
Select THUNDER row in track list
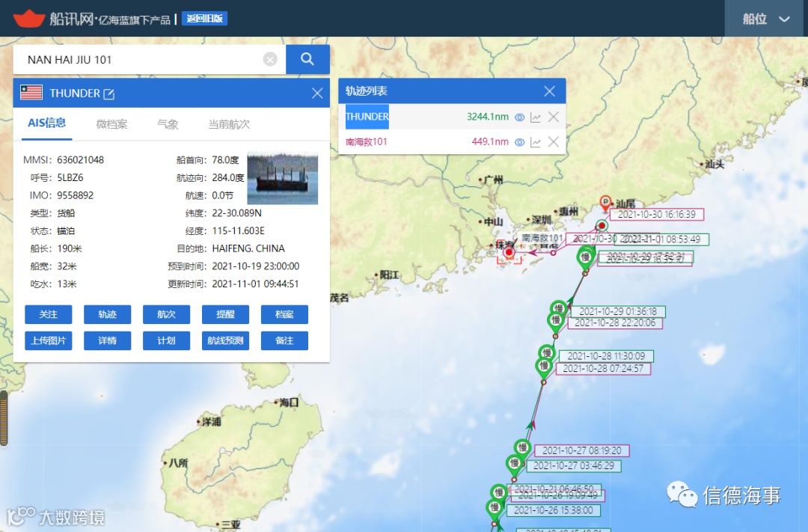coord(452,117)
